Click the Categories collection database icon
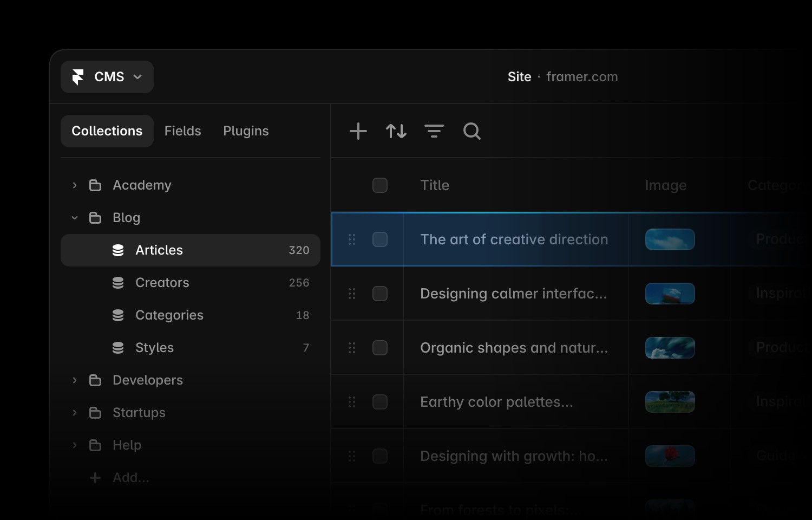This screenshot has height=520, width=812. (x=118, y=315)
